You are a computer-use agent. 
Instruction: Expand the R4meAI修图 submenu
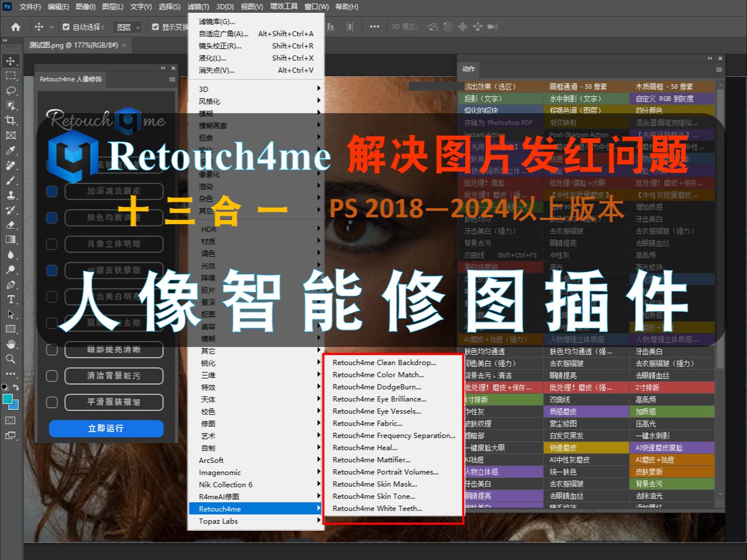(255, 496)
